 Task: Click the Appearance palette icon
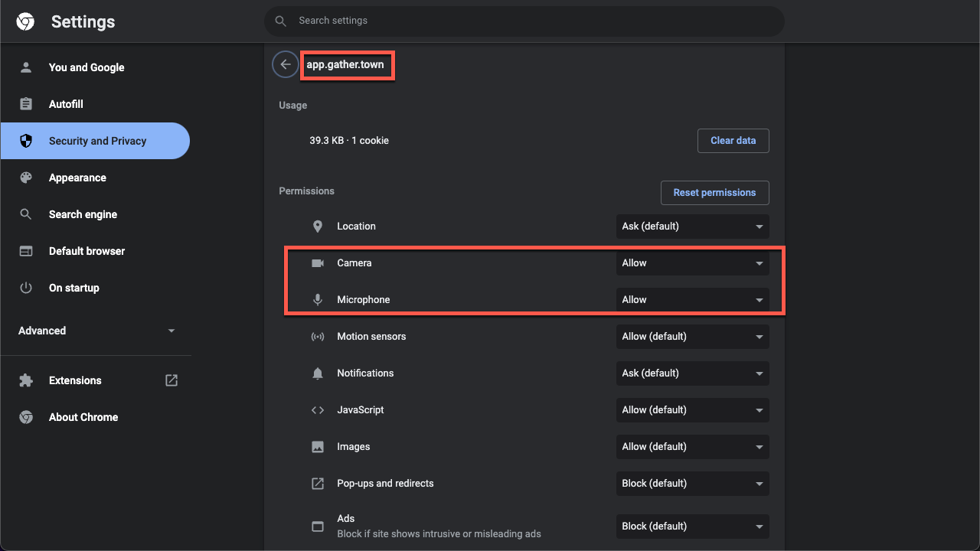click(26, 178)
